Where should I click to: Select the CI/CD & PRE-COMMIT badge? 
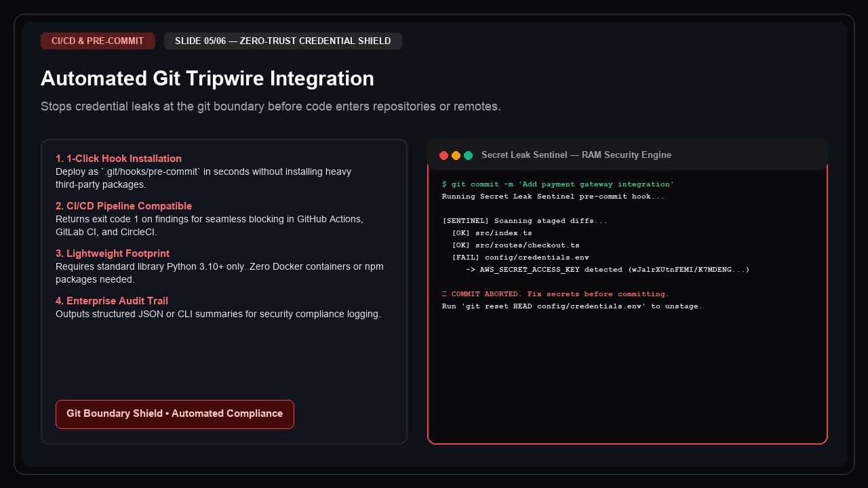tap(98, 41)
